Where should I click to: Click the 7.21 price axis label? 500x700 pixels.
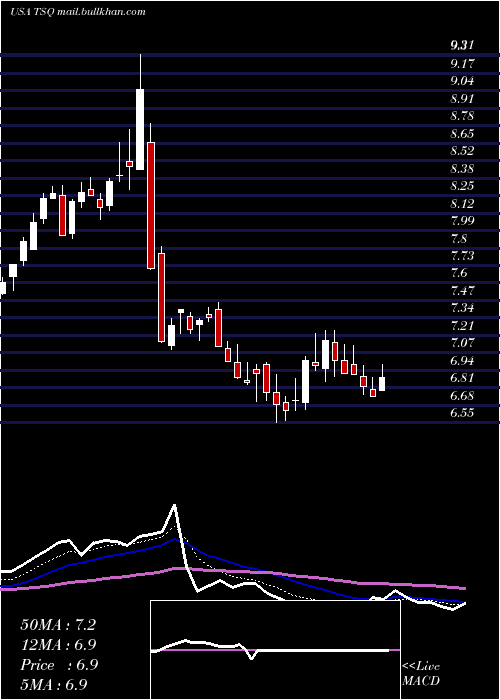(x=462, y=325)
